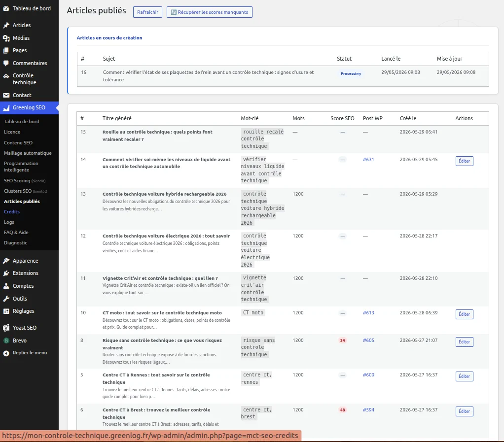Click the Comptes user icon
Screen dimensions: 504x442
tap(6, 286)
